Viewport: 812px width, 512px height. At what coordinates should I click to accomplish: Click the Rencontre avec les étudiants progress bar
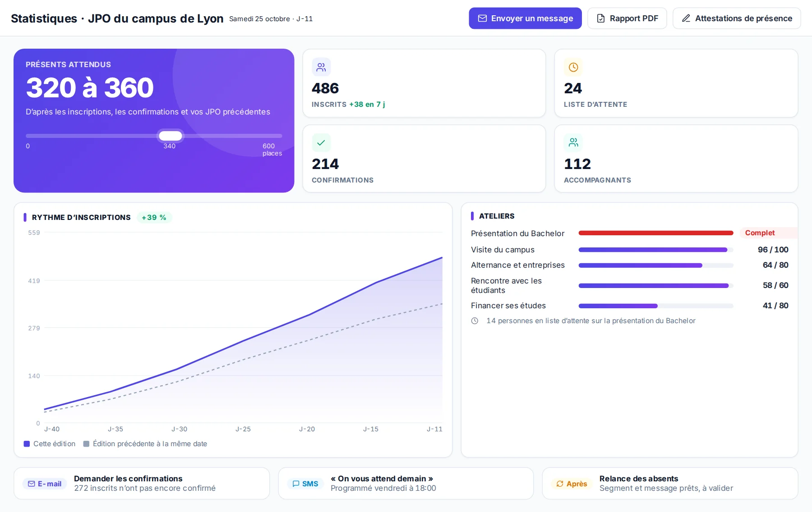(656, 286)
